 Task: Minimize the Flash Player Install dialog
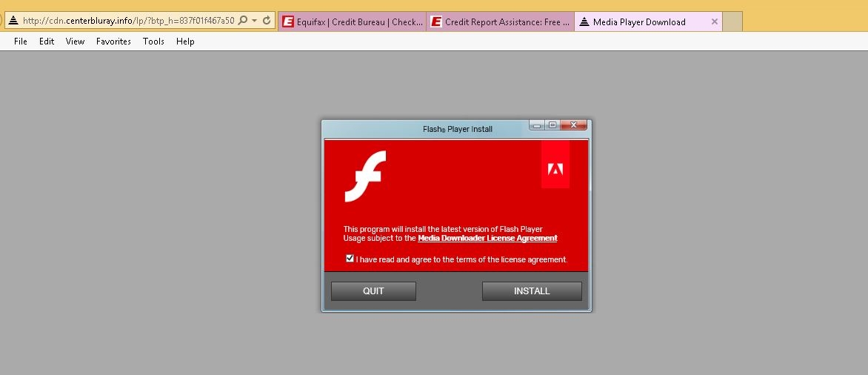(536, 125)
